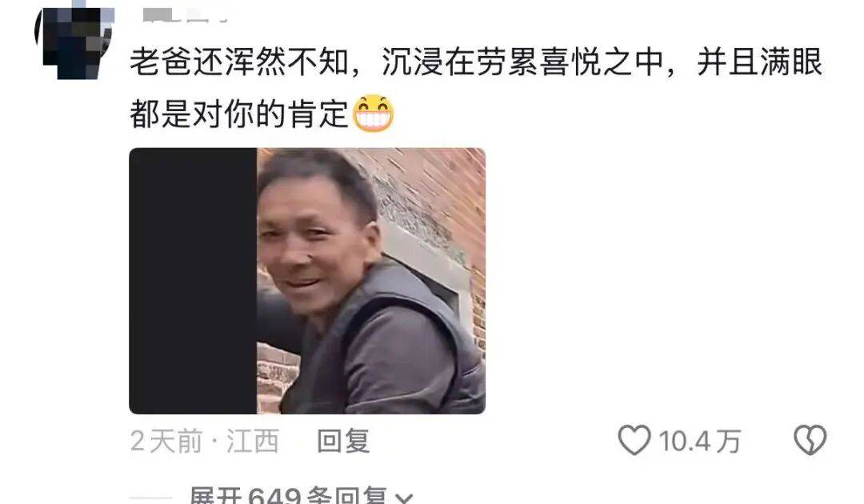The image size is (864, 504).
Task: Open the blurred username above the comment
Action: [x=185, y=15]
